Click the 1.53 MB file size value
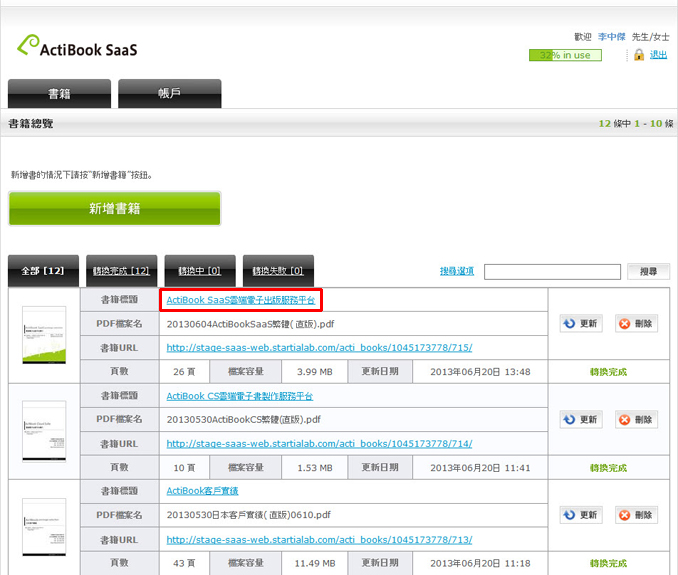678x575 pixels. 314,468
